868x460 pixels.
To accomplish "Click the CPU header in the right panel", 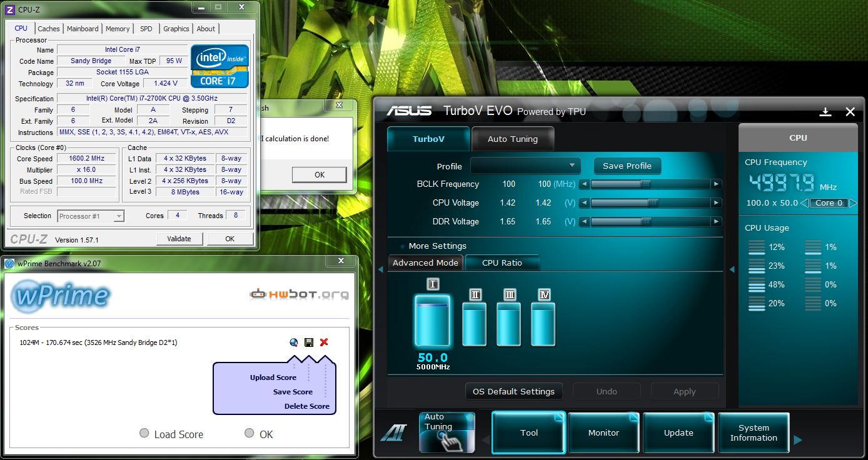I will [798, 137].
